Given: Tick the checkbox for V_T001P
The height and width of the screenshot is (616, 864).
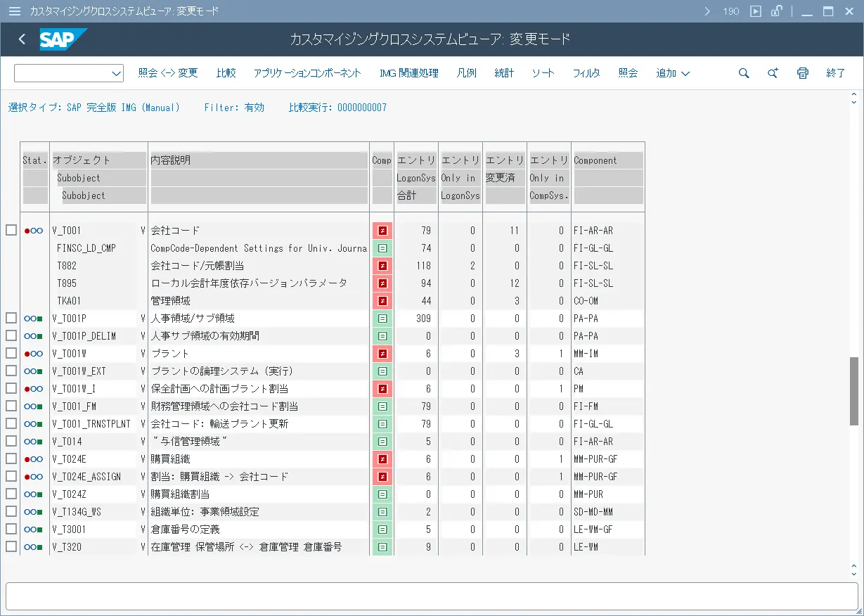Looking at the screenshot, I should point(11,318).
